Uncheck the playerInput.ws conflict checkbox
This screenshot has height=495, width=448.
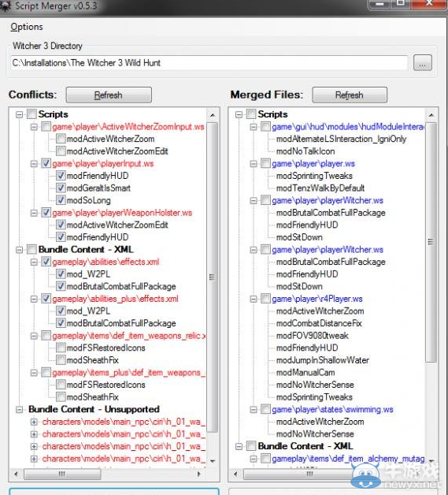[46, 163]
